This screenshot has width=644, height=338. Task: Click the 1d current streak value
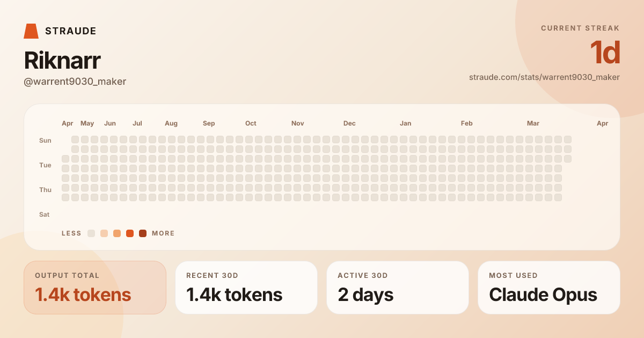click(605, 53)
